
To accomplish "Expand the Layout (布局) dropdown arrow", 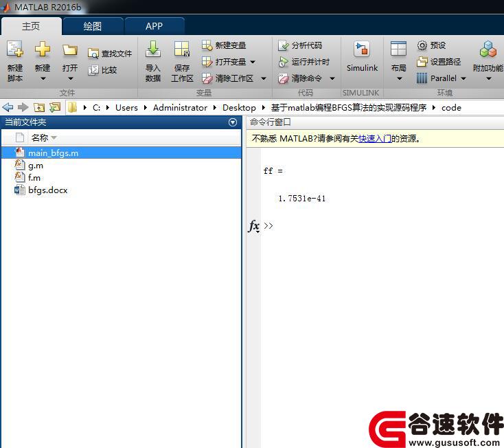I will (399, 78).
